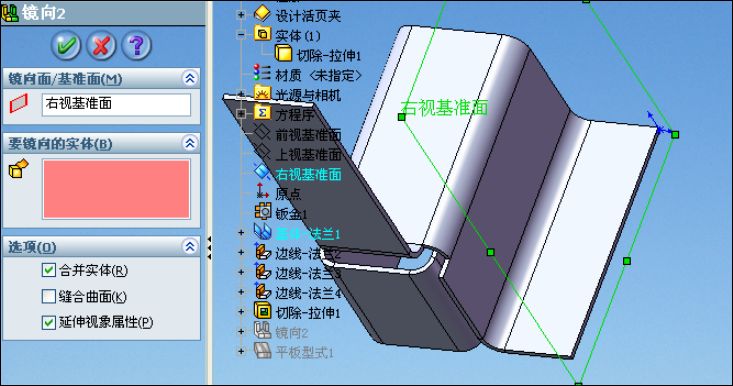Click 边线-法兰3 edge flange icon
Screen dimensions: 733x386
coord(262,271)
